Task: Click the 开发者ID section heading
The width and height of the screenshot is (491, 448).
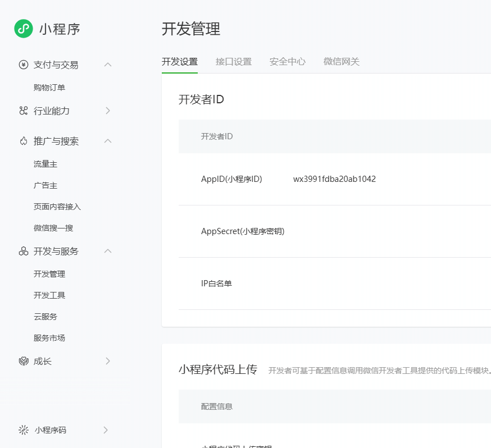Action: click(x=201, y=99)
